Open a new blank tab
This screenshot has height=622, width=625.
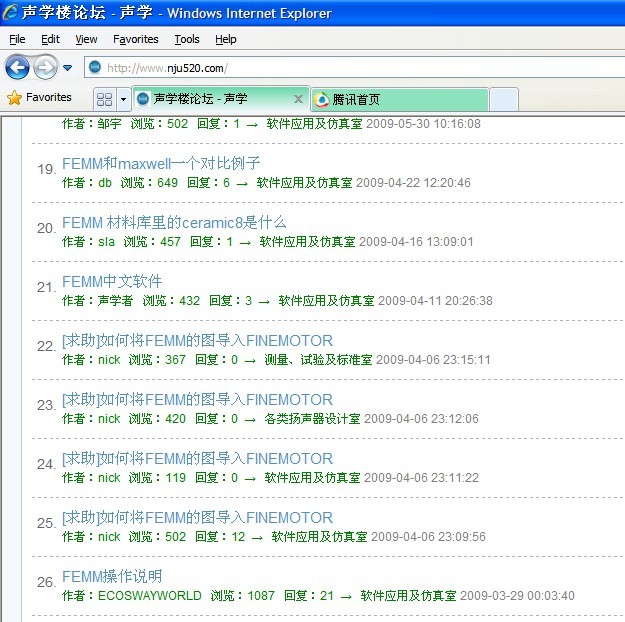click(504, 99)
